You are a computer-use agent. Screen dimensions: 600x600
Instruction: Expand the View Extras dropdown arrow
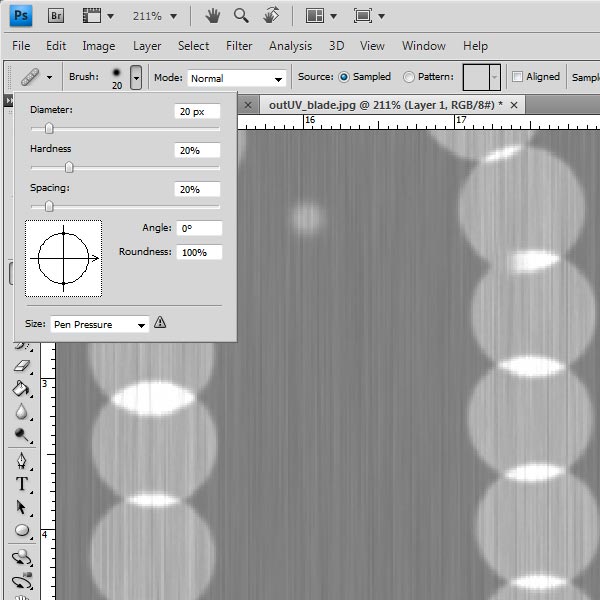pos(110,16)
